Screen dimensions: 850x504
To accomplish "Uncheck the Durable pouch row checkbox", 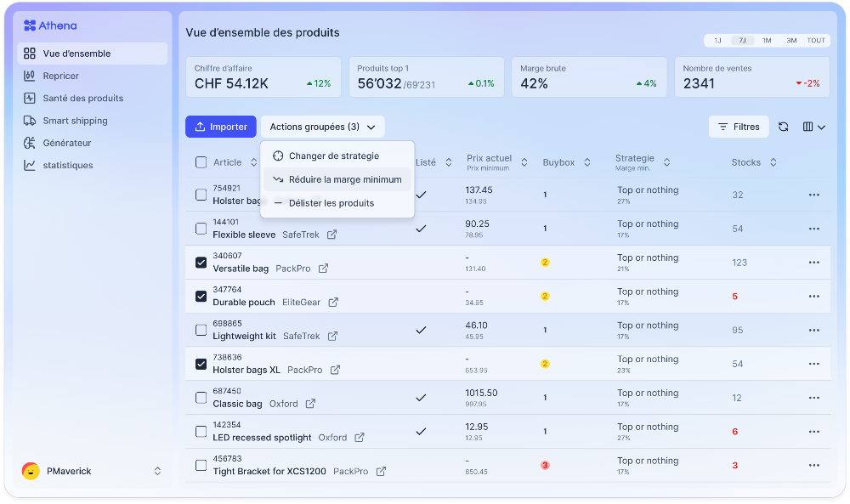I will [201, 297].
